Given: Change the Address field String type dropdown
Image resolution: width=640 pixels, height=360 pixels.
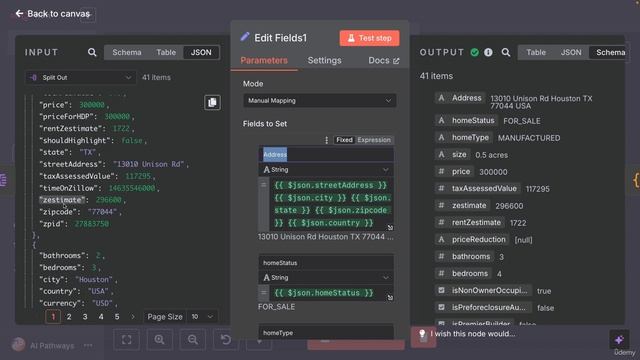Looking at the screenshot, I should coord(326,169).
